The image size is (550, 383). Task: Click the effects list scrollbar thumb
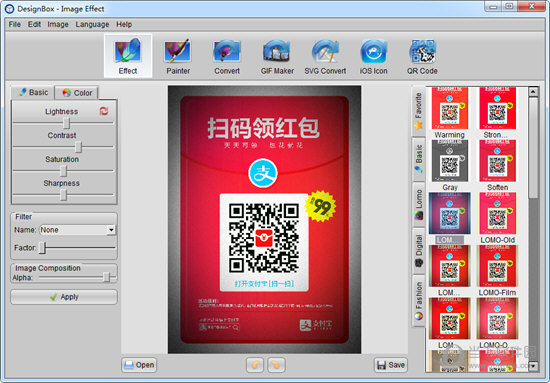click(x=533, y=147)
